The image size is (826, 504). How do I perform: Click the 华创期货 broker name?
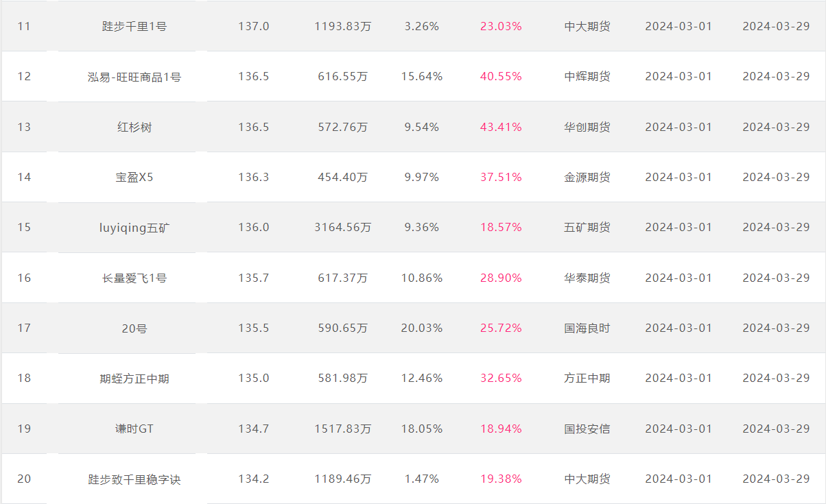click(587, 127)
